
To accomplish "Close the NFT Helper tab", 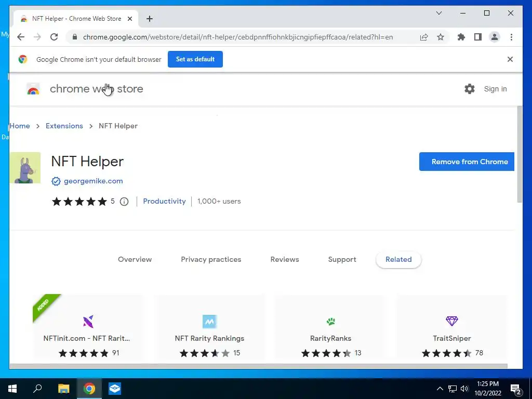I will pos(129,19).
